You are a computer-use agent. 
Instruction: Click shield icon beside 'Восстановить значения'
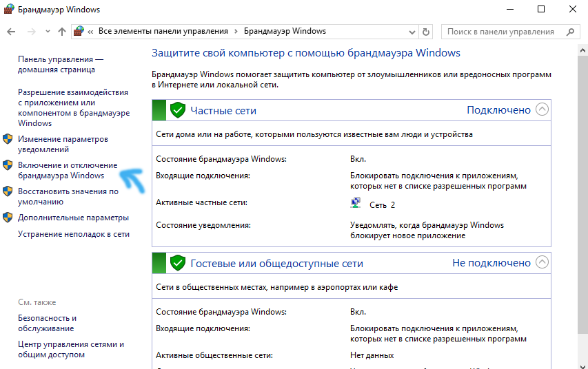[x=8, y=191]
